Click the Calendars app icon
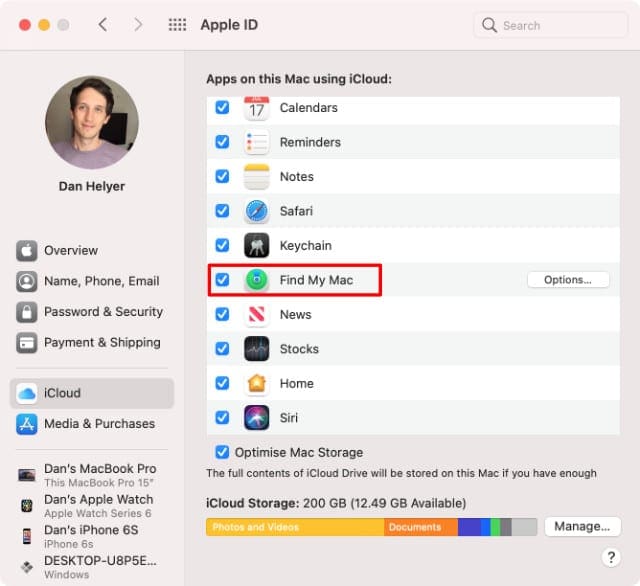The image size is (640, 586). (x=256, y=108)
